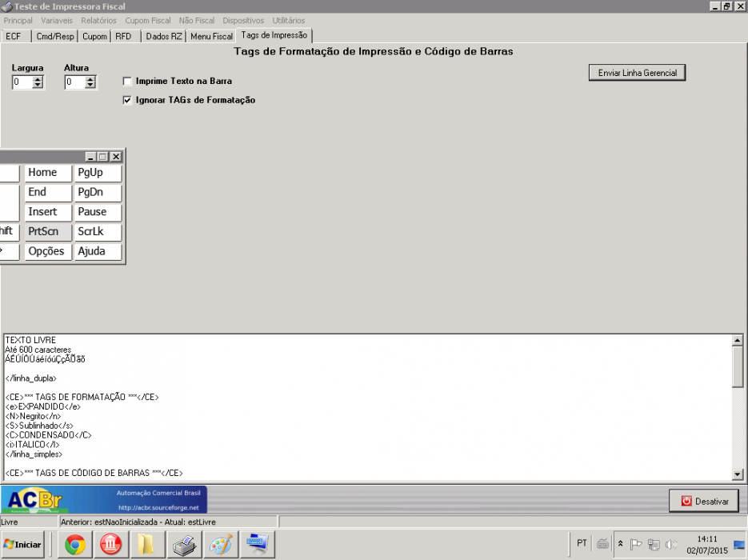
Task: Click the Altura number field
Action: (x=75, y=82)
